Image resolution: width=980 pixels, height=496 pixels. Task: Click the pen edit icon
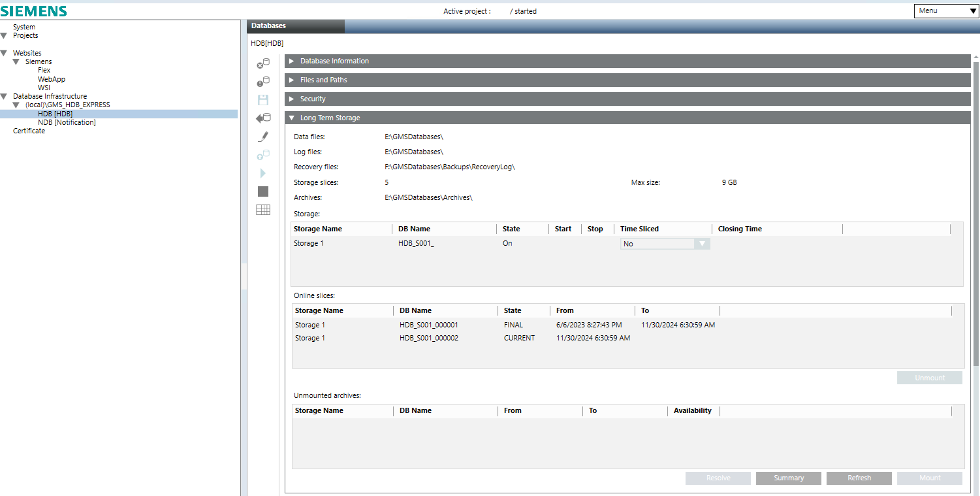click(x=263, y=137)
